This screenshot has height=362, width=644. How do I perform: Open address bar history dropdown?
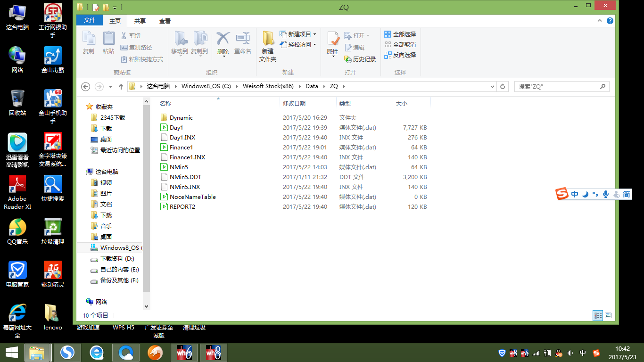[x=492, y=87]
